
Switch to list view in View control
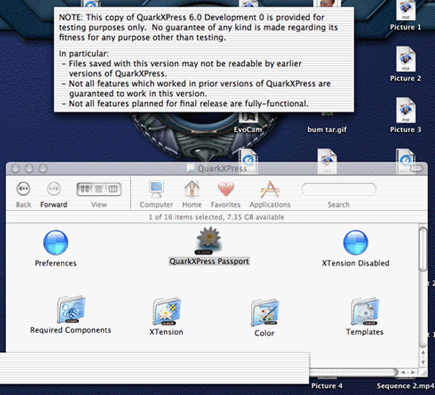click(x=99, y=189)
